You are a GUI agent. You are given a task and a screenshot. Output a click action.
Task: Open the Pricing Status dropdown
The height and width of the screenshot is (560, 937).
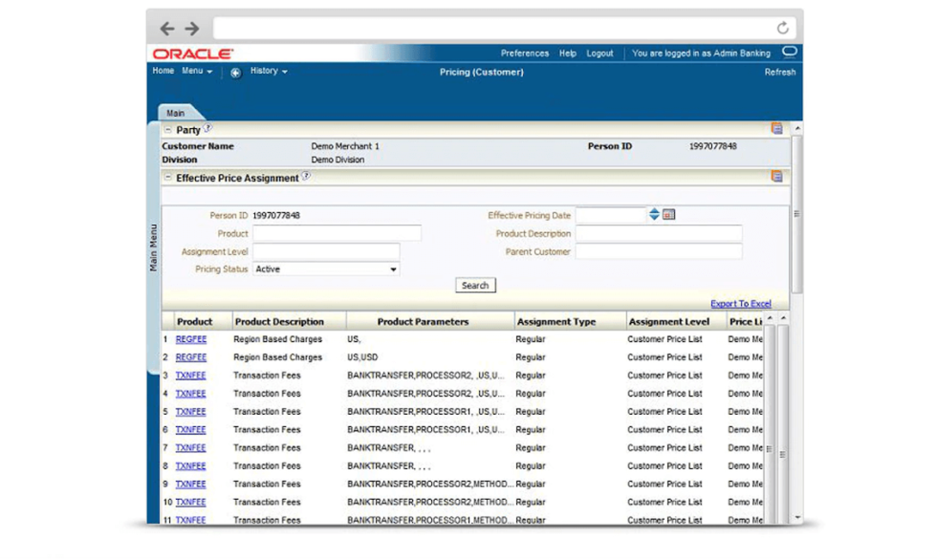tap(392, 269)
